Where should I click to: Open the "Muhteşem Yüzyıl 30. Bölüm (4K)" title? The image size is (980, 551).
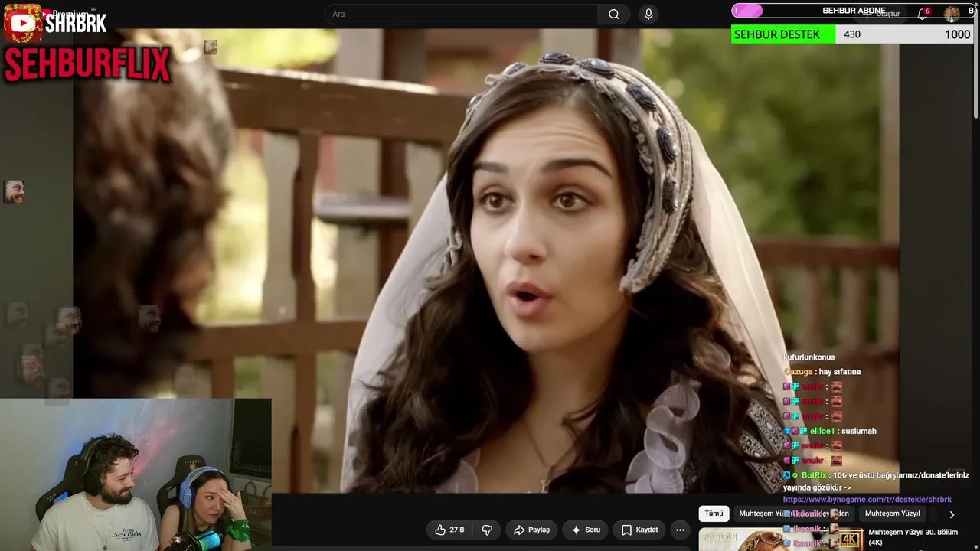913,536
